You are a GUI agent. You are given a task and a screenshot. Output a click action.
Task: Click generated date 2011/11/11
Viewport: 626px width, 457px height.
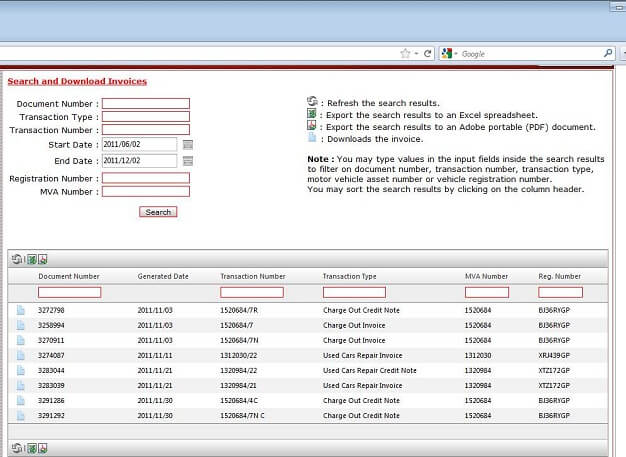pos(155,355)
